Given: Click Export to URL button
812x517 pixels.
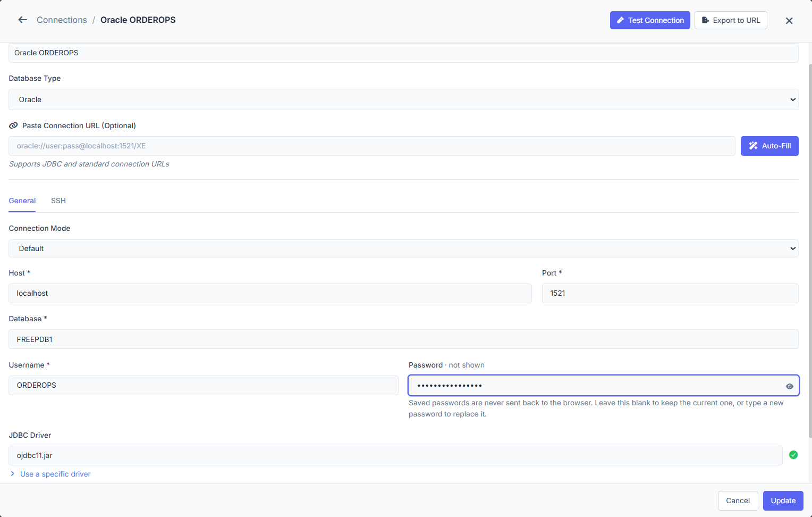Looking at the screenshot, I should point(731,20).
